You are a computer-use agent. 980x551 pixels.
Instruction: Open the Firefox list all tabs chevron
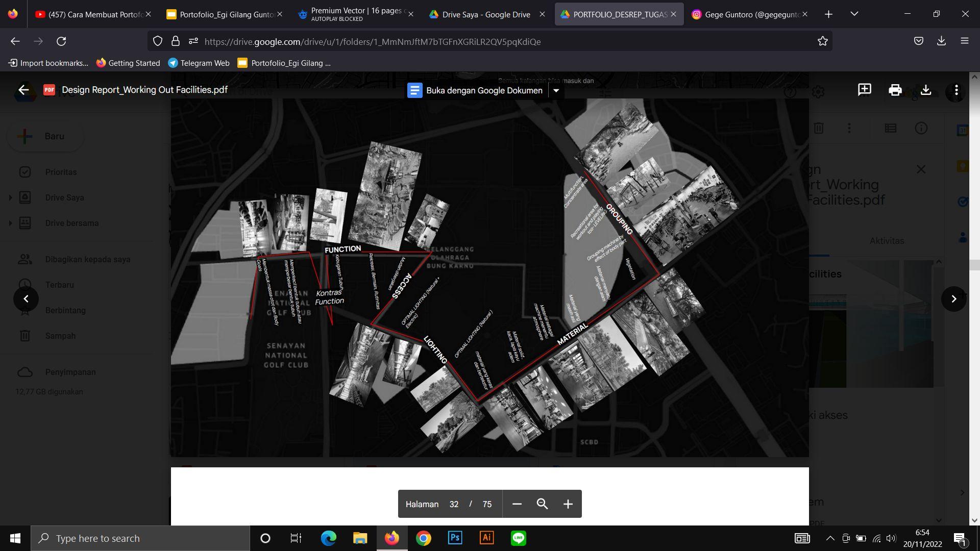pos(854,14)
